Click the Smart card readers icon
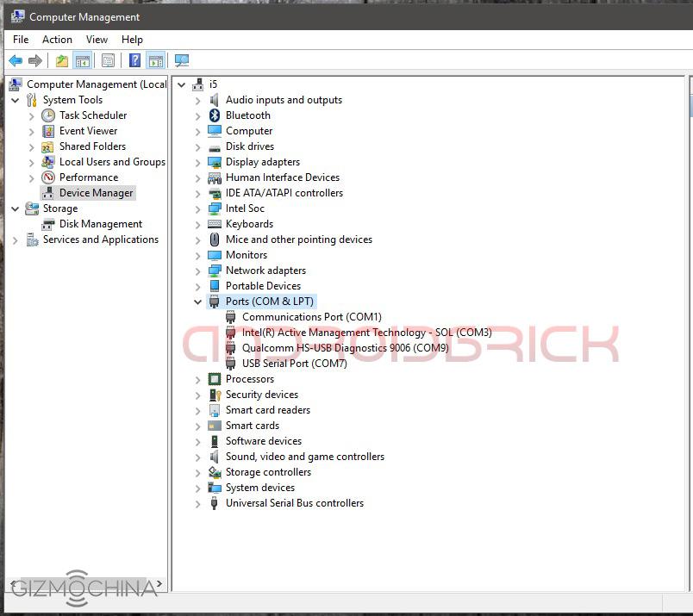 click(x=215, y=410)
